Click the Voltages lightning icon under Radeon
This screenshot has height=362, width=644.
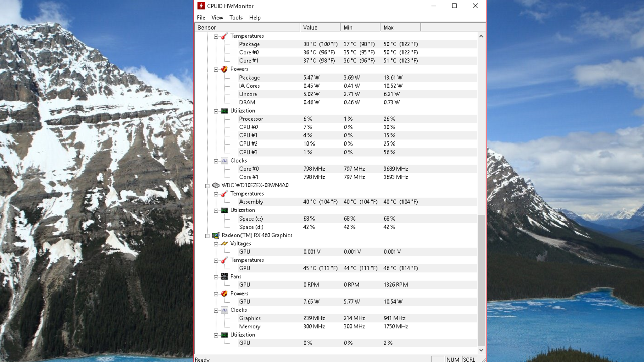(x=224, y=243)
